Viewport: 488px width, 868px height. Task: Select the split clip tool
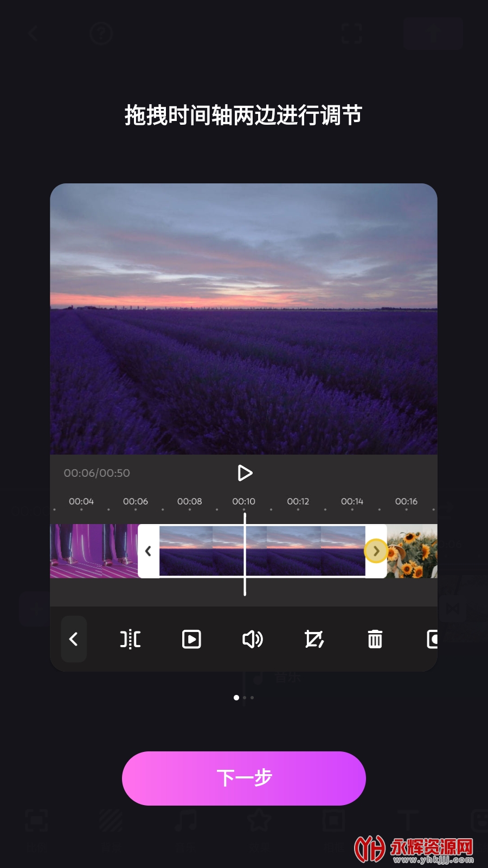point(130,639)
